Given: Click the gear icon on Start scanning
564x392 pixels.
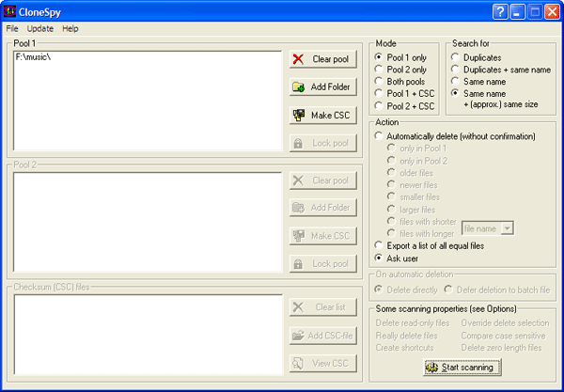Looking at the screenshot, I should [x=431, y=368].
